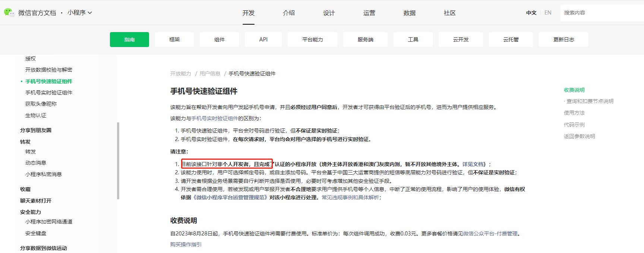Open 动态消息 in sidebar
Image resolution: width=644 pixels, height=253 pixels.
pos(36,163)
